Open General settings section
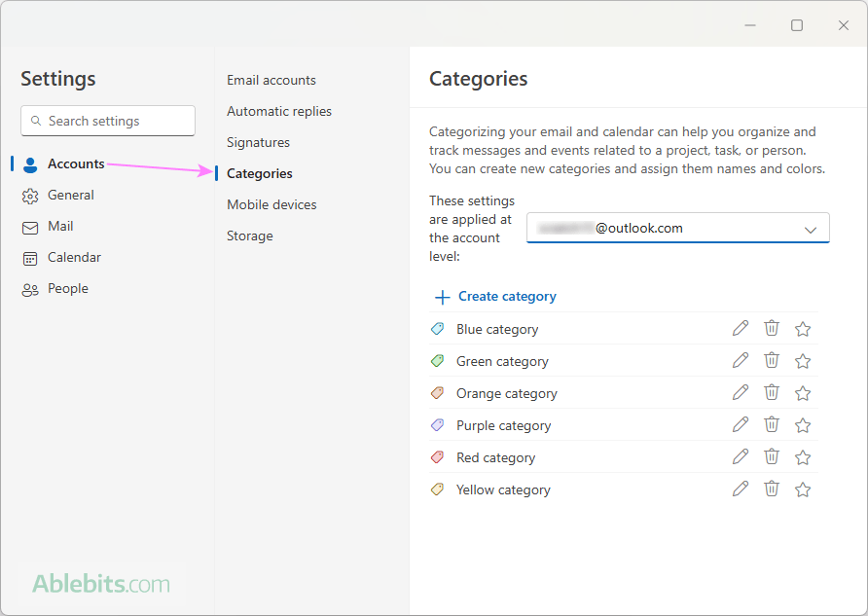The height and width of the screenshot is (616, 868). tap(71, 195)
